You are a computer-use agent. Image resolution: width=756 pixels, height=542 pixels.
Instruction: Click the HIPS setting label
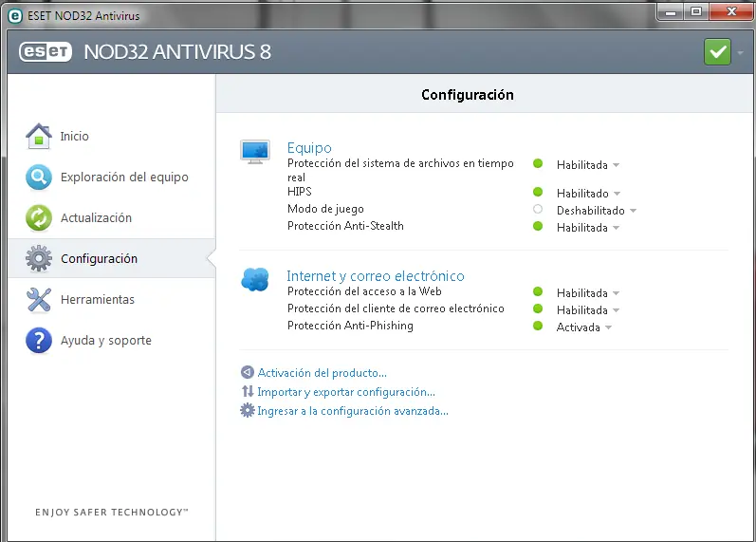[x=300, y=192]
